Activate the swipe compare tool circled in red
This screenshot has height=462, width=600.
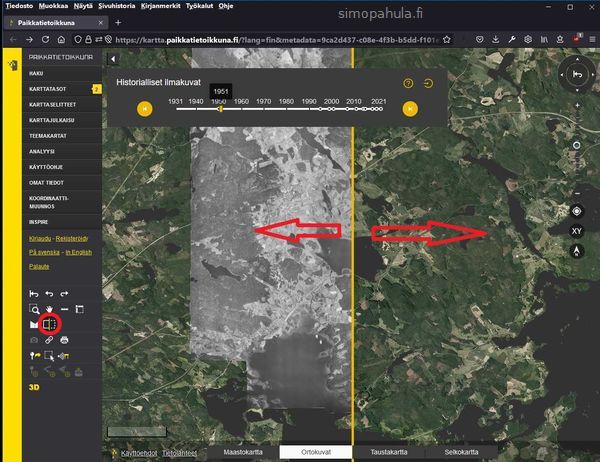[50, 324]
